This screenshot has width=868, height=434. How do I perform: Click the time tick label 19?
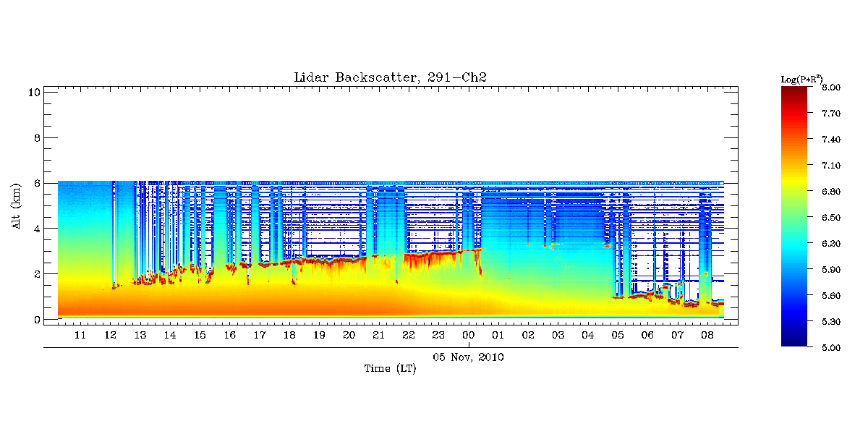coord(319,336)
